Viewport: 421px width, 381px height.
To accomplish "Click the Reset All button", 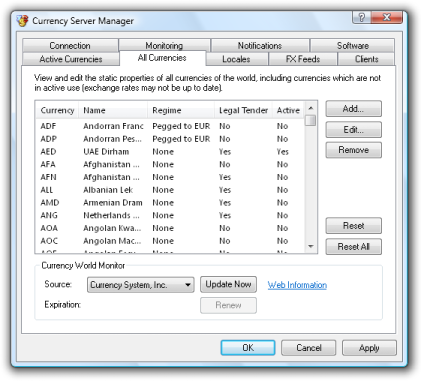I will tap(353, 247).
